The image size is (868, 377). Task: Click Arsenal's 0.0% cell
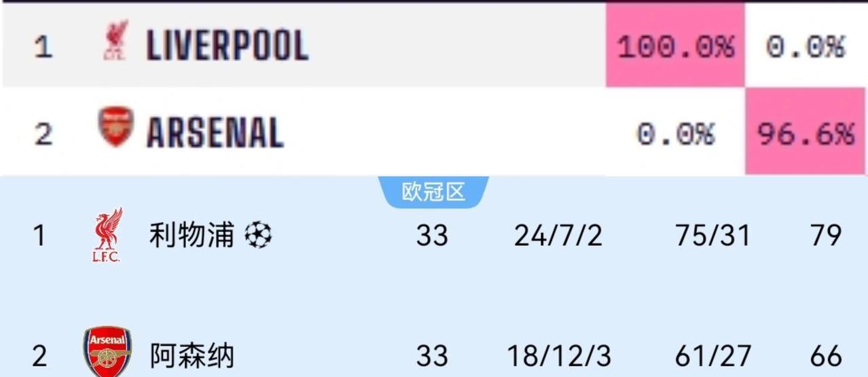[x=675, y=133]
